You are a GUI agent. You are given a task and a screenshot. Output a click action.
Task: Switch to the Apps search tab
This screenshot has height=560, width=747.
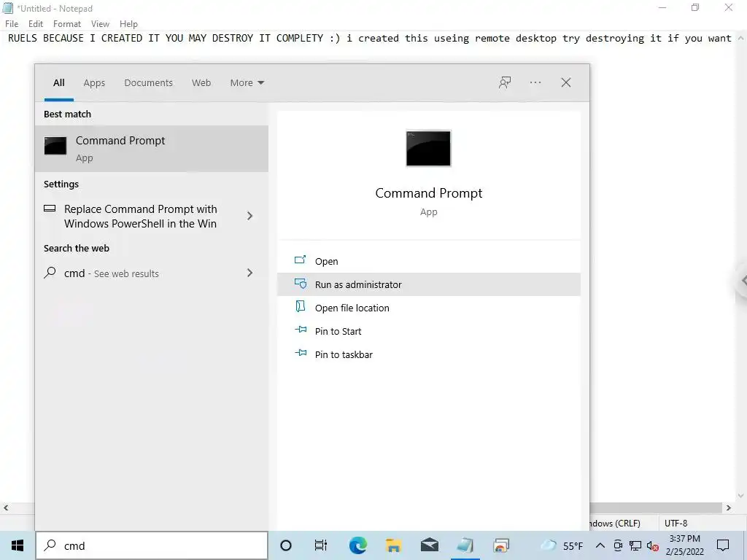94,83
